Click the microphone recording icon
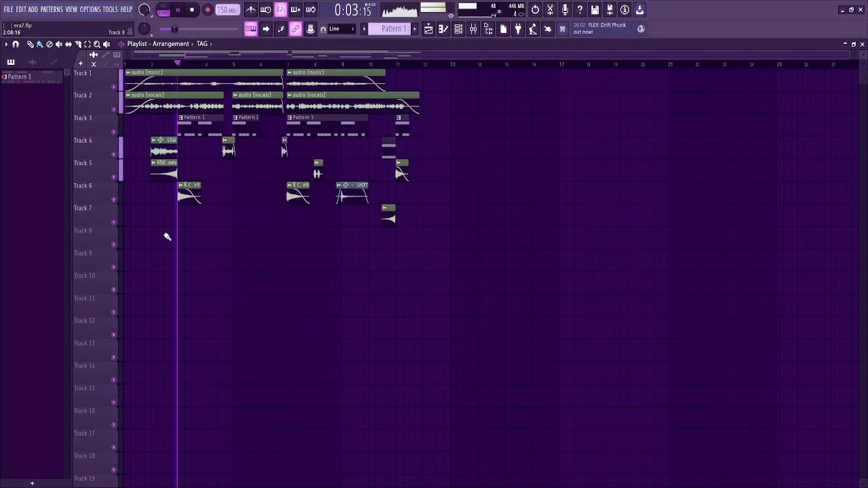Screen dimensions: 868x488 (x=565, y=9)
